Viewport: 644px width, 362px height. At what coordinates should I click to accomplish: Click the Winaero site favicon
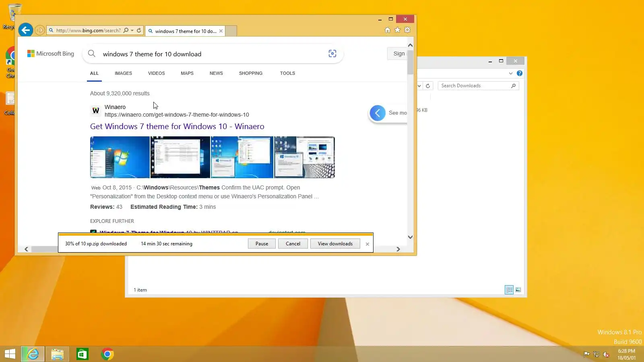click(96, 111)
